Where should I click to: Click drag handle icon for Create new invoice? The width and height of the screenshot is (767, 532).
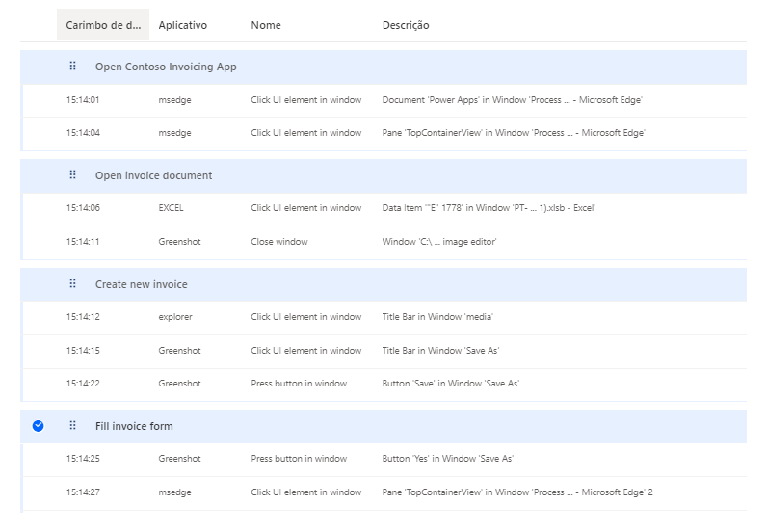click(x=72, y=284)
